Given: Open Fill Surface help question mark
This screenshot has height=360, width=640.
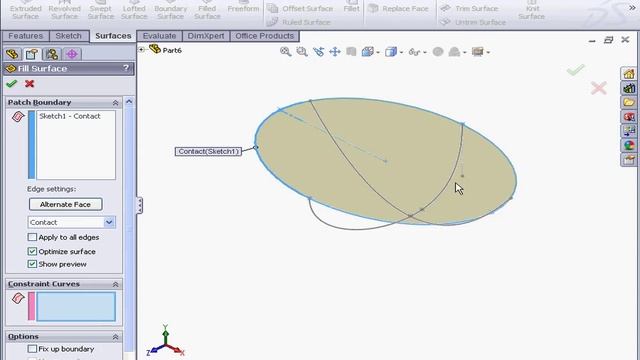Looking at the screenshot, I should click(126, 68).
